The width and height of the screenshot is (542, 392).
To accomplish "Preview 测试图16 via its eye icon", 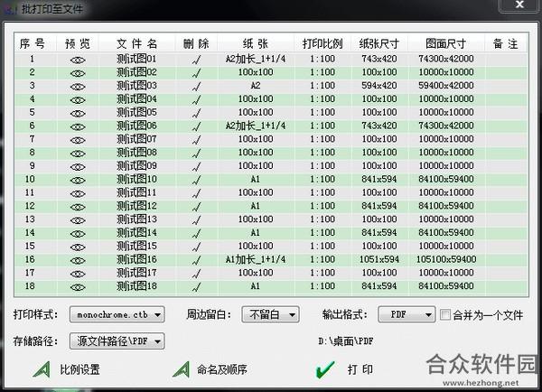I will coord(78,261).
